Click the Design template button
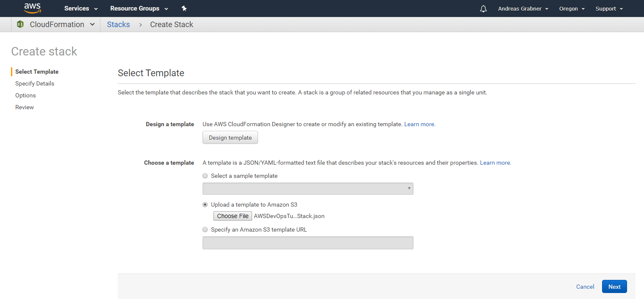Viewport: 644px width, 304px height. [230, 138]
